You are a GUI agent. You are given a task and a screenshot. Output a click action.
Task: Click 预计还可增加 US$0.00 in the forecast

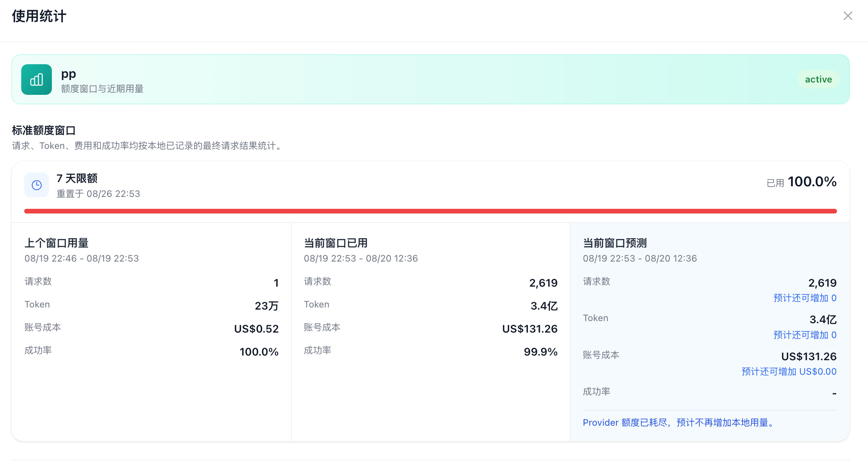coord(789,372)
